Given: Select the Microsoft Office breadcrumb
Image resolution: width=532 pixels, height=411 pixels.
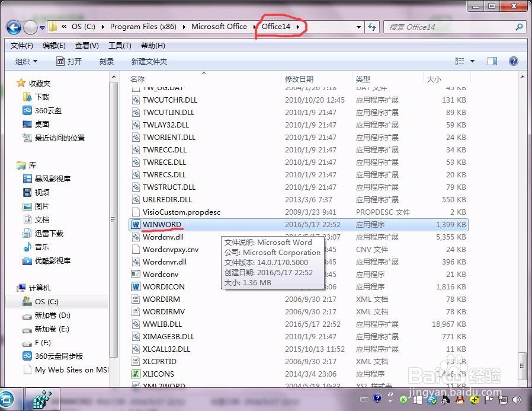Looking at the screenshot, I should [x=219, y=27].
